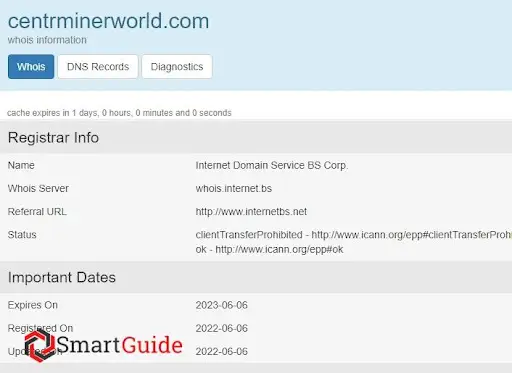The width and height of the screenshot is (512, 373).
Task: Click the 'Expires On' label
Action: tap(33, 305)
